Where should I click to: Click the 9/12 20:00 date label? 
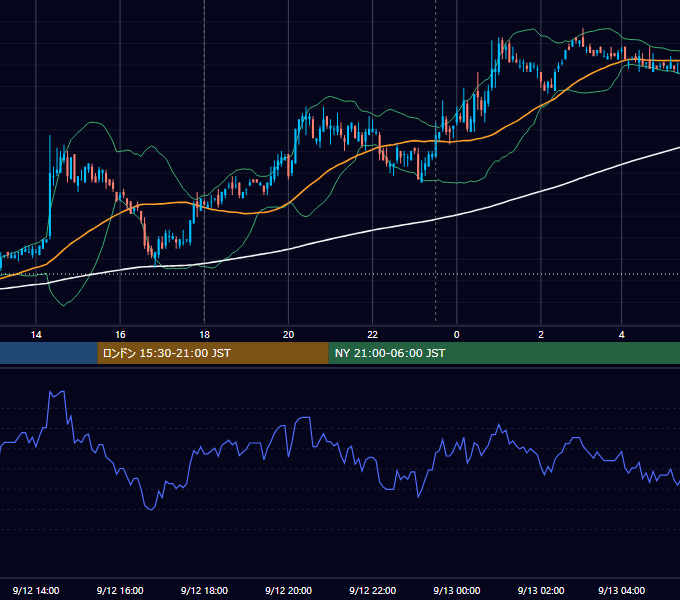point(288,590)
